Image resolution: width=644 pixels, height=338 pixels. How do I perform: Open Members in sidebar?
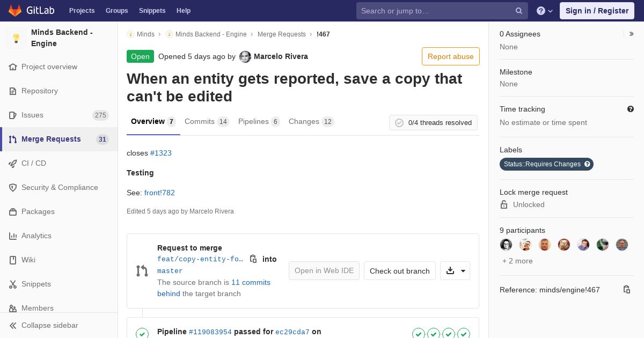59,307
